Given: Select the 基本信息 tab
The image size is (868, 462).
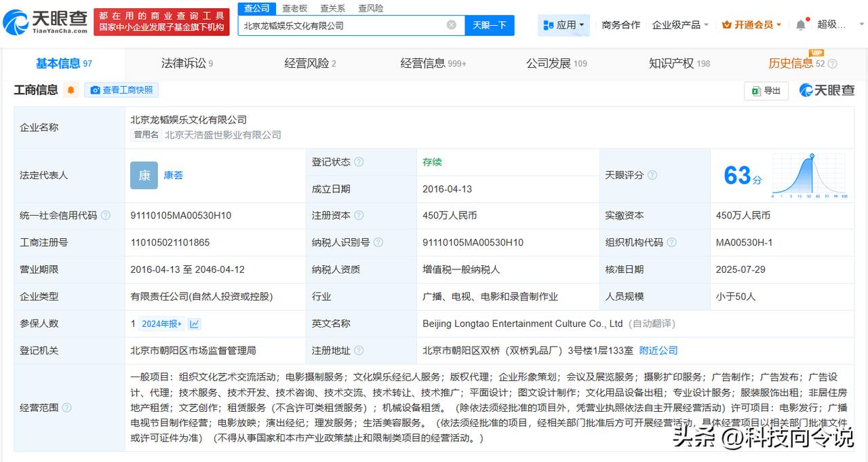Looking at the screenshot, I should (x=64, y=63).
